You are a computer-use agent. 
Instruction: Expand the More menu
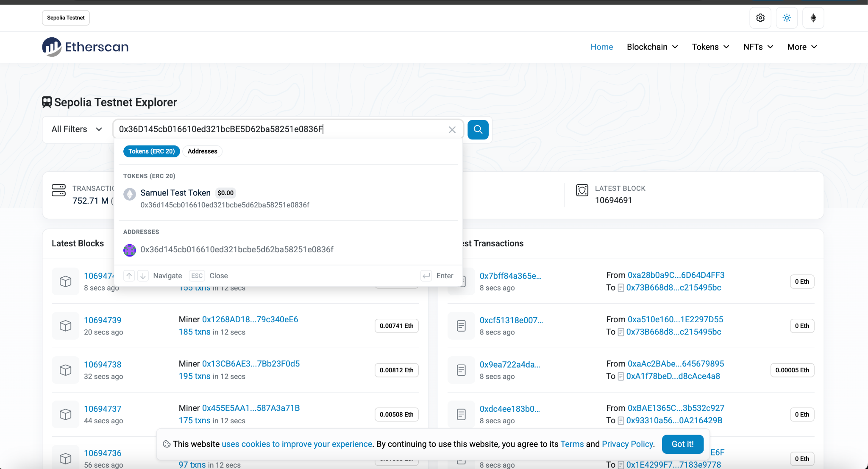click(802, 47)
